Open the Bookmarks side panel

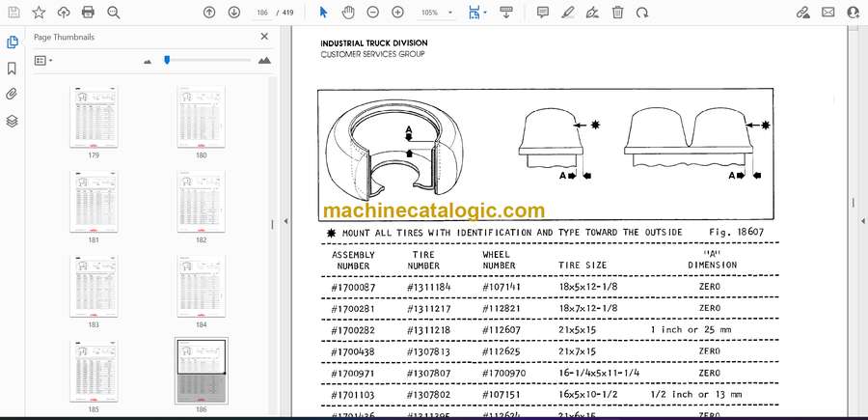pos(13,69)
